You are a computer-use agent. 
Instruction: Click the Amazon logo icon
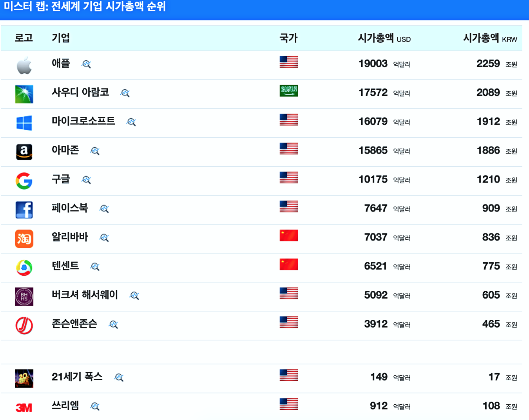[x=24, y=152]
